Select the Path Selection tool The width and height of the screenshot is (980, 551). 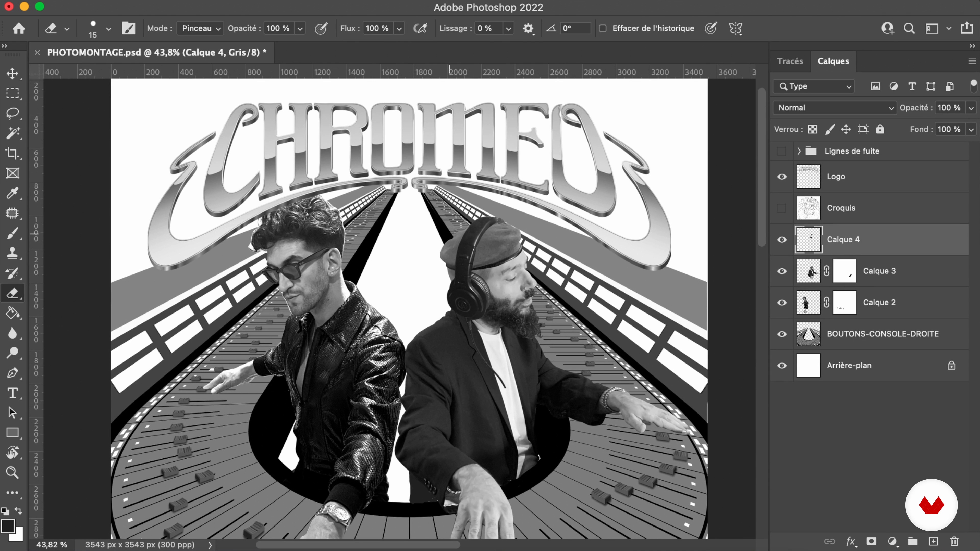[x=13, y=413]
